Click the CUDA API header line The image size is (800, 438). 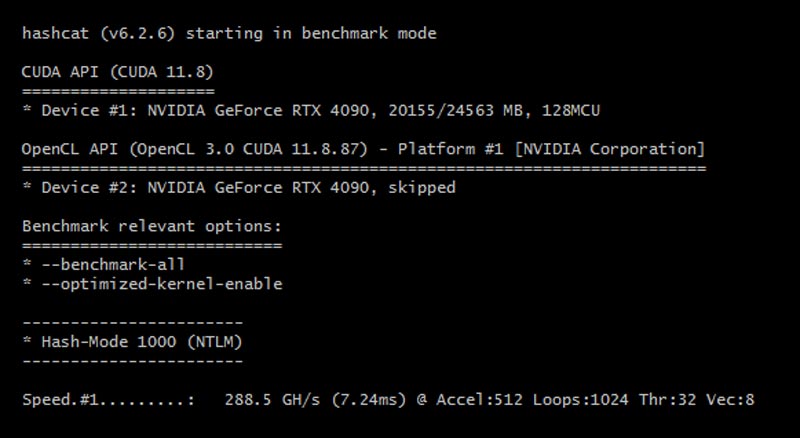coord(117,72)
